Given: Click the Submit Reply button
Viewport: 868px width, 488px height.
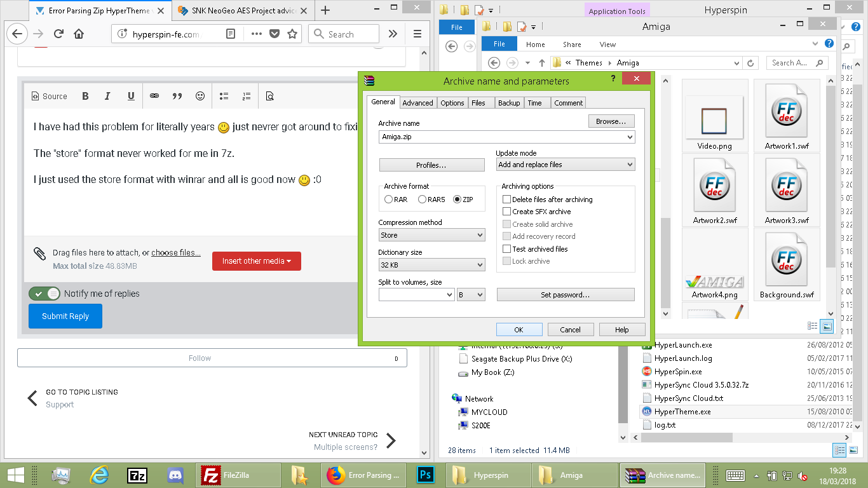Looking at the screenshot, I should tap(65, 316).
